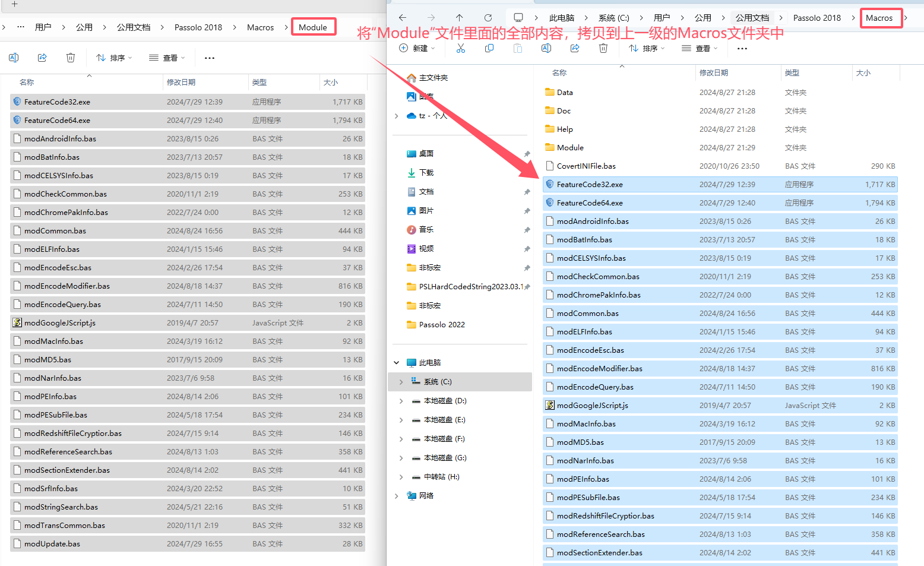Viewport: 924px width, 566px height.
Task: Collapse the 此电脑 tree node
Action: [x=397, y=363]
